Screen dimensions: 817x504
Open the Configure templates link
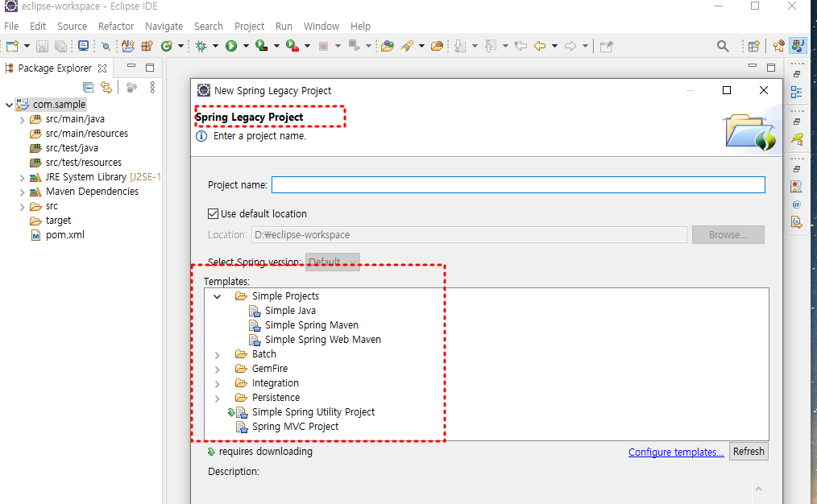coord(676,452)
